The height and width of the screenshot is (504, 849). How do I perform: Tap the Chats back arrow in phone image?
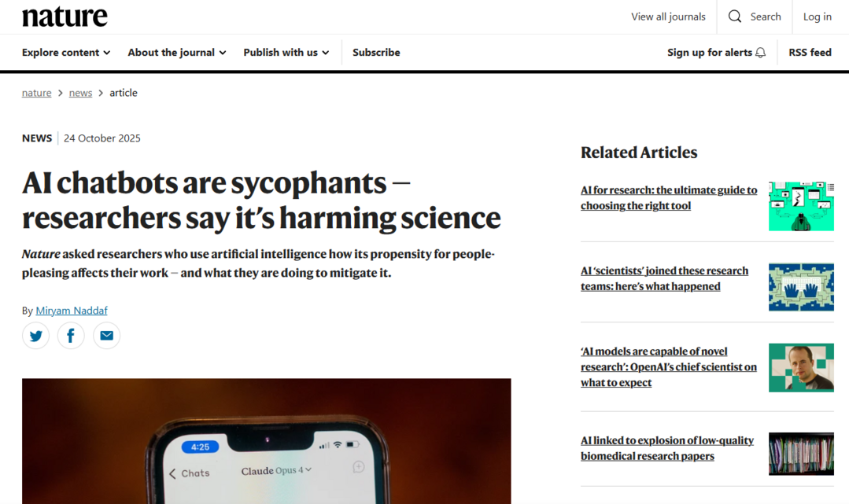173,473
